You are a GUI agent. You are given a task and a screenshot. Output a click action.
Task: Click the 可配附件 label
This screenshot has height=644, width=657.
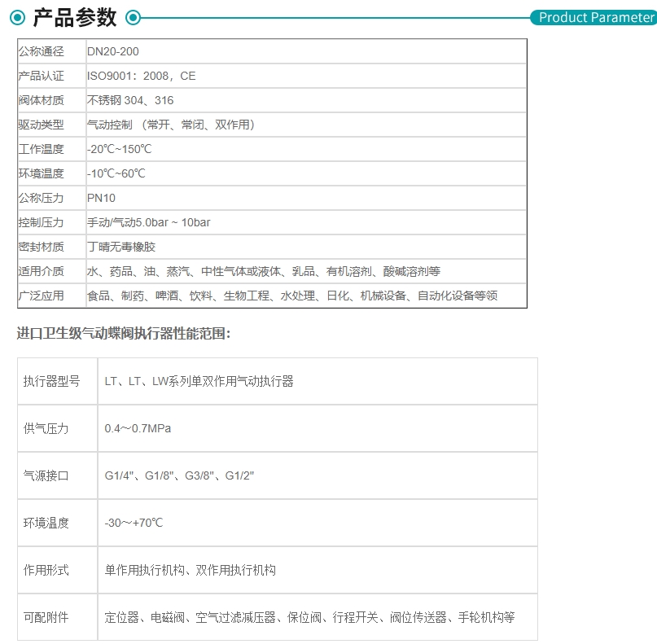coord(46,617)
